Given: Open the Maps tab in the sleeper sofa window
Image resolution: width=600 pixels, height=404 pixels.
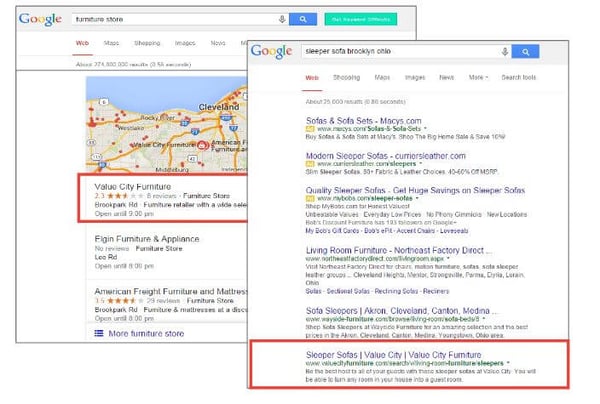Looking at the screenshot, I should 382,77.
